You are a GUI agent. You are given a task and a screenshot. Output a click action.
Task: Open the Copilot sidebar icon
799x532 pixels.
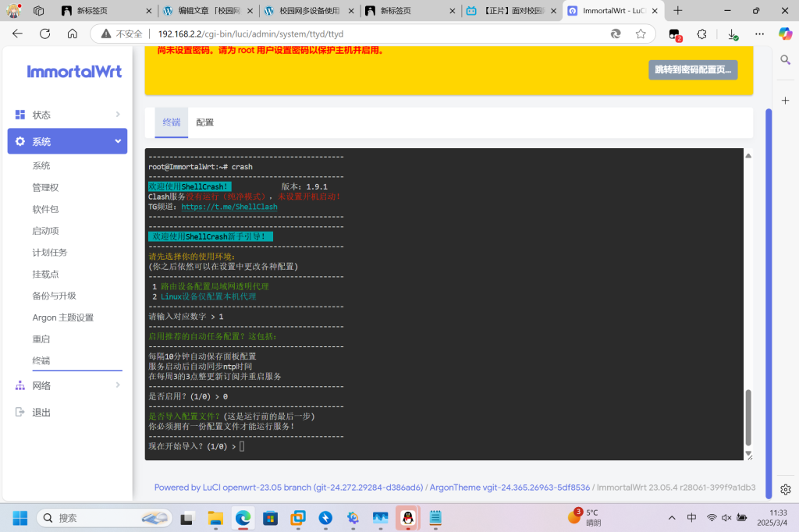(x=785, y=34)
